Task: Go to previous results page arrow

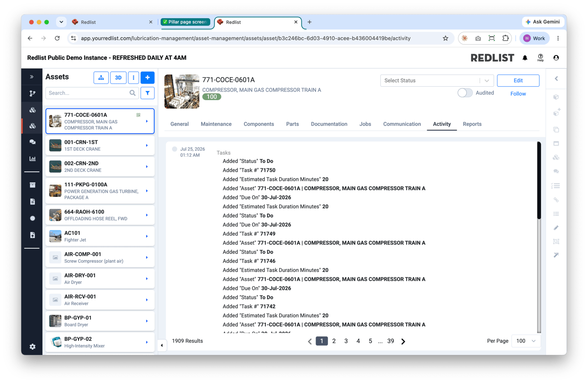Action: coord(310,341)
